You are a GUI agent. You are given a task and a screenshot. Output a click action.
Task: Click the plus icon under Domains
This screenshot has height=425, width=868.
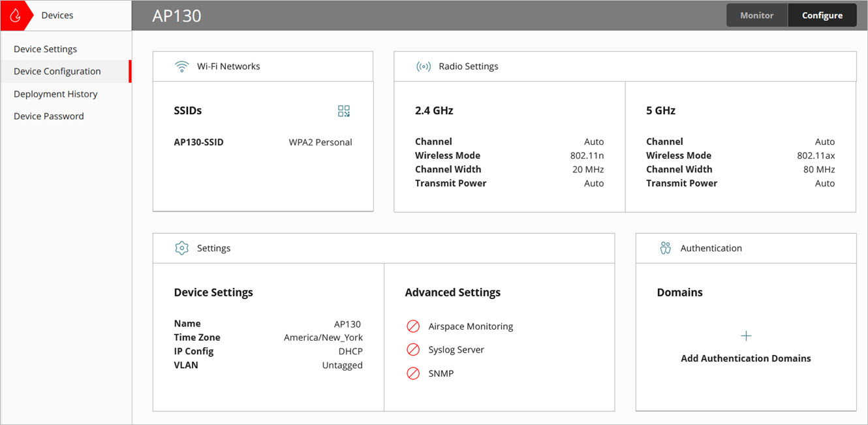746,336
